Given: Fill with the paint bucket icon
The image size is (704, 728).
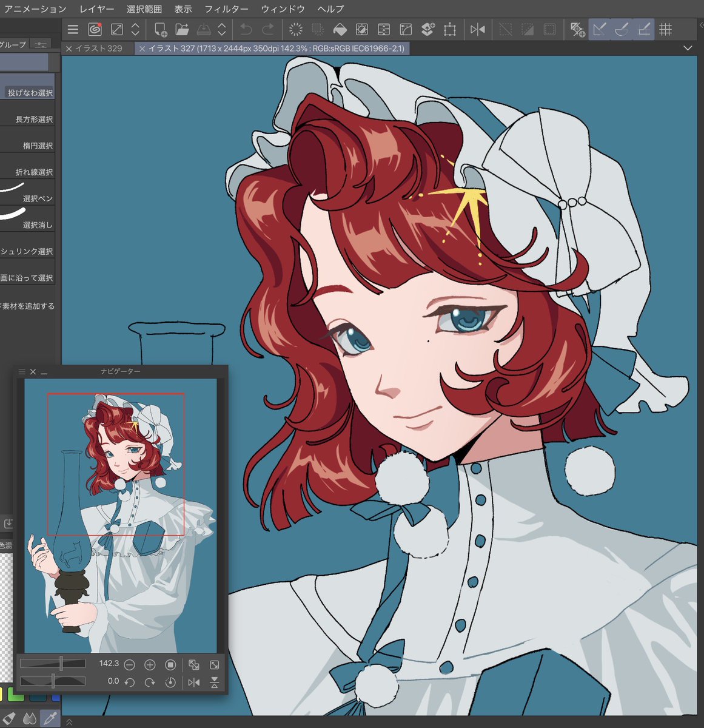Looking at the screenshot, I should (340, 29).
